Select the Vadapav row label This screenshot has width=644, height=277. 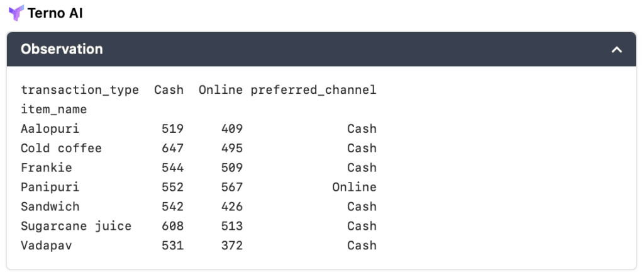[x=46, y=246]
